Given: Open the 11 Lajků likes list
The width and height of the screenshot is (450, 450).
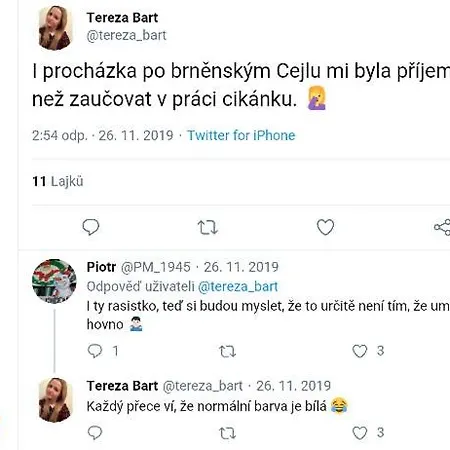Looking at the screenshot, I should point(58,181).
